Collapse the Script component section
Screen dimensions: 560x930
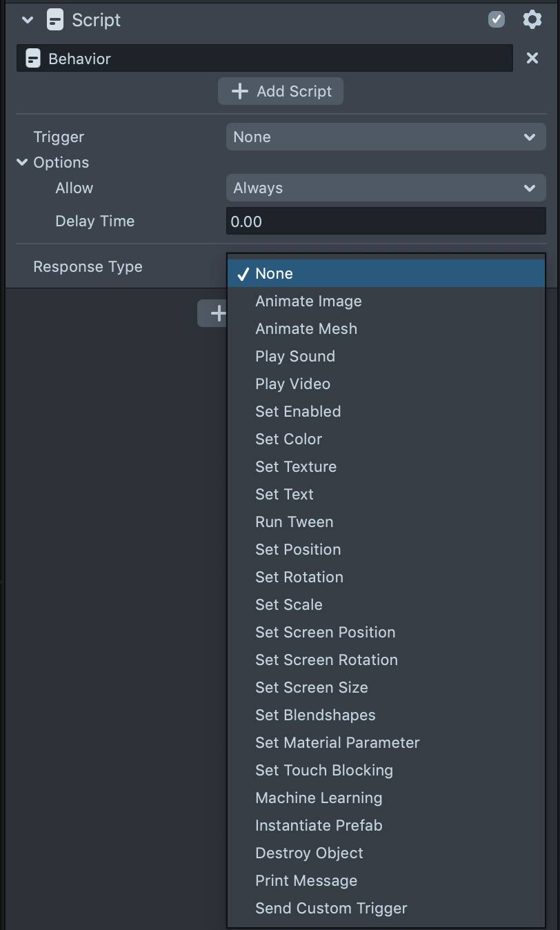(28, 20)
